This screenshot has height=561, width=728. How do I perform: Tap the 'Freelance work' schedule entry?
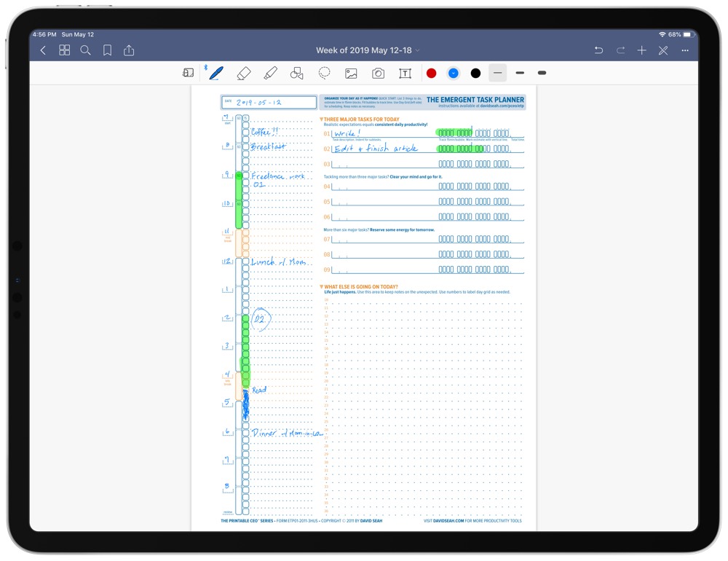[277, 176]
